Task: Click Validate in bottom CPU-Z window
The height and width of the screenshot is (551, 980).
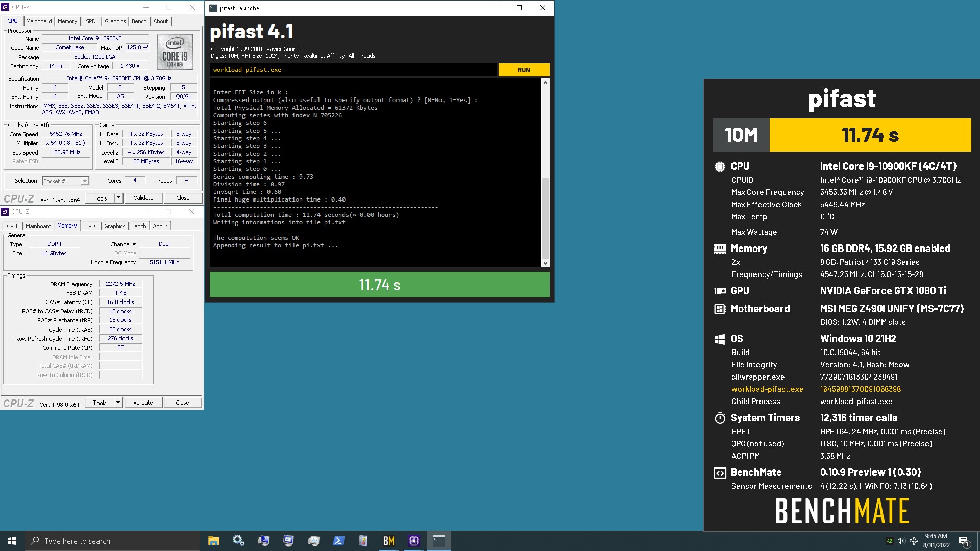Action: coord(143,403)
